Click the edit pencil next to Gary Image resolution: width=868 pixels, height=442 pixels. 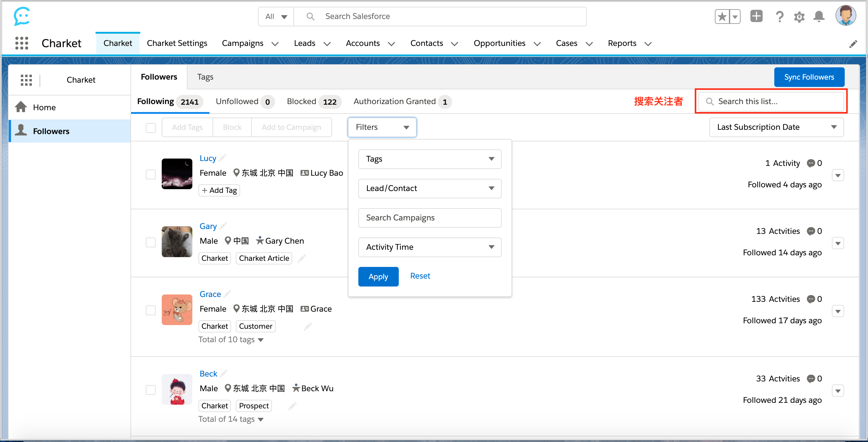[223, 226]
